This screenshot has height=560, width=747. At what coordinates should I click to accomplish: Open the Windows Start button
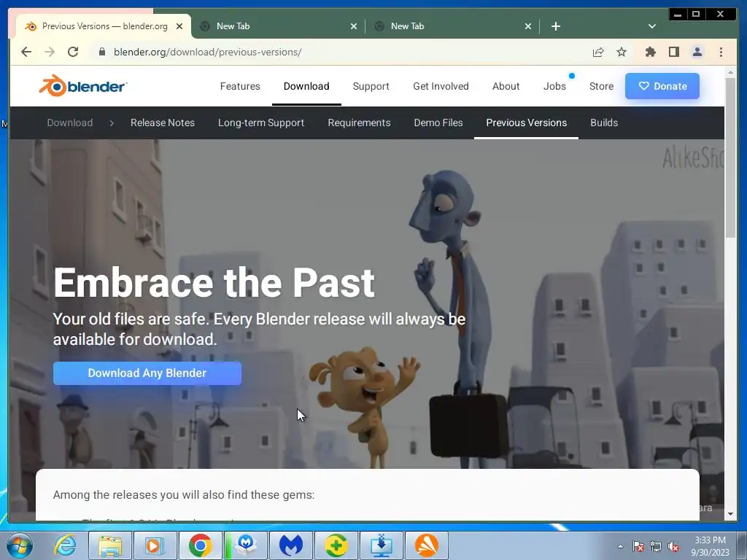20,545
